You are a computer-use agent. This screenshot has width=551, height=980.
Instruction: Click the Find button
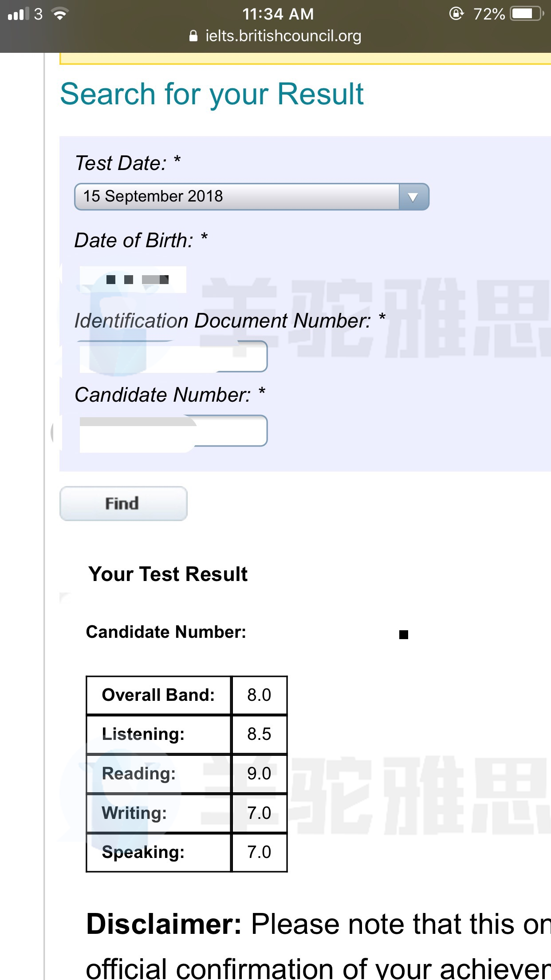123,503
